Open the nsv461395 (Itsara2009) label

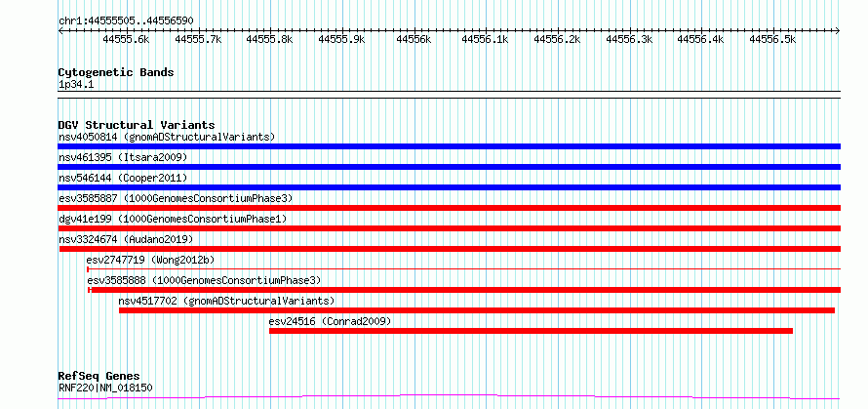(123, 157)
